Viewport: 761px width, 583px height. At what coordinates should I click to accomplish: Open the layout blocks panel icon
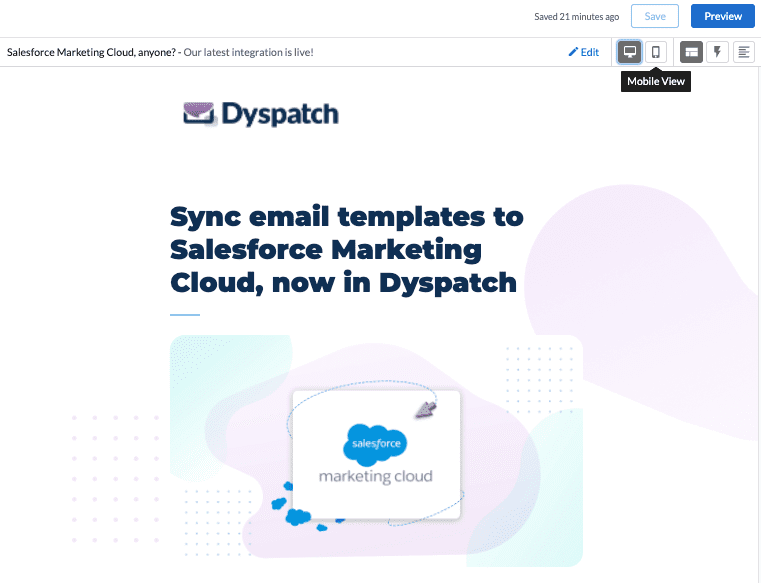[x=691, y=52]
